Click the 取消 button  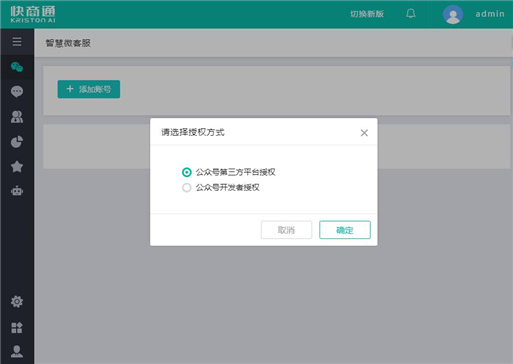(x=286, y=230)
